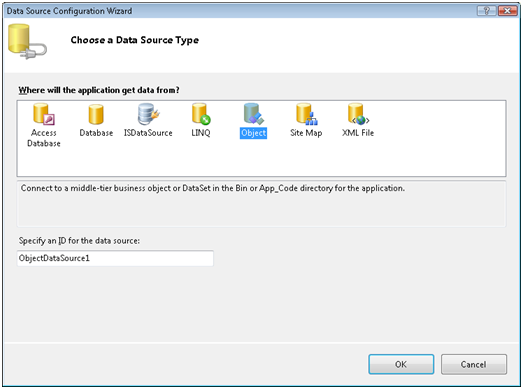Select the Access Database icon
This screenshot has width=523, height=389.
(x=44, y=114)
